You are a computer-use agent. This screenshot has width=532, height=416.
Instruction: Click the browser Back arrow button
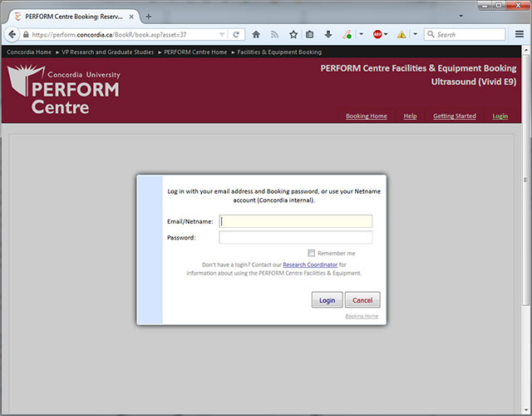point(12,35)
